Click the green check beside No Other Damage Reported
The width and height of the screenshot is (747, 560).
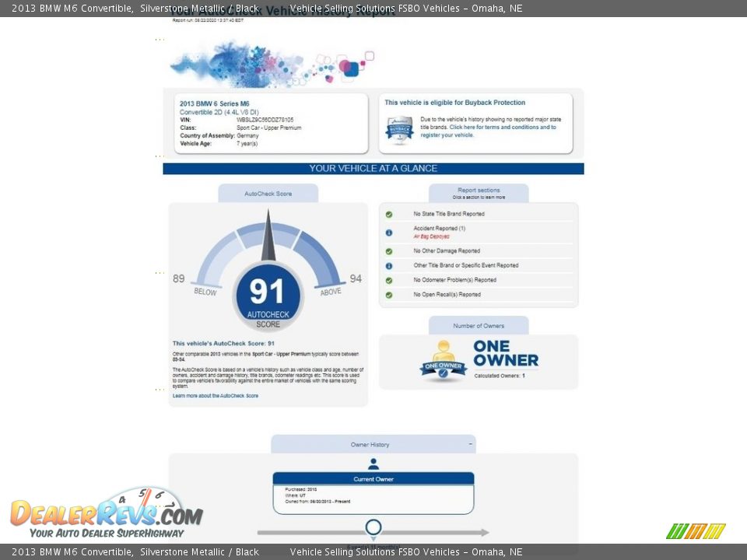coord(389,251)
